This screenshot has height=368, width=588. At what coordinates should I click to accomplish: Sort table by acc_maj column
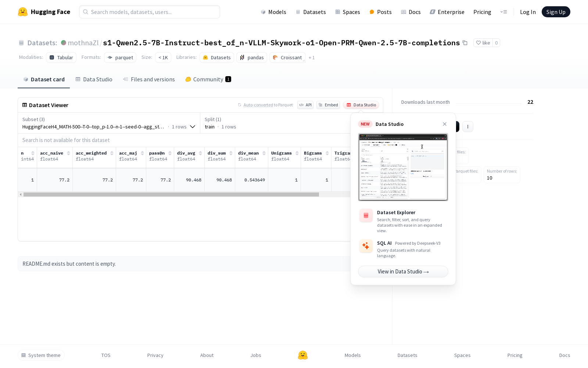point(142,153)
